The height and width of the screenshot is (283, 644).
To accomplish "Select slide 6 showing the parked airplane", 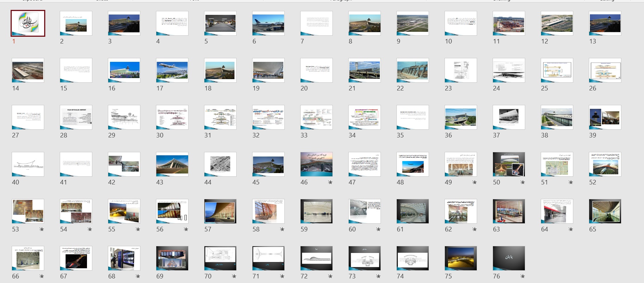I will [x=268, y=23].
